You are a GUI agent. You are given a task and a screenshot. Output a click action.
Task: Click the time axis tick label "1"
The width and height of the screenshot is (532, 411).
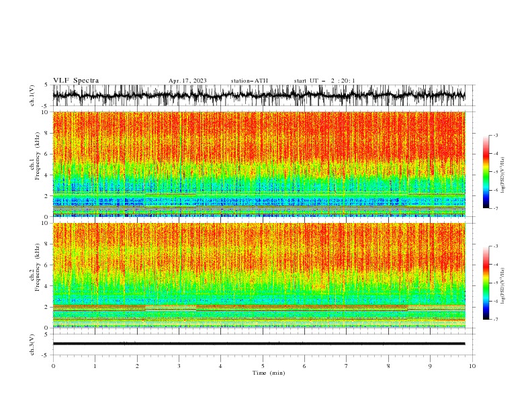[95, 366]
